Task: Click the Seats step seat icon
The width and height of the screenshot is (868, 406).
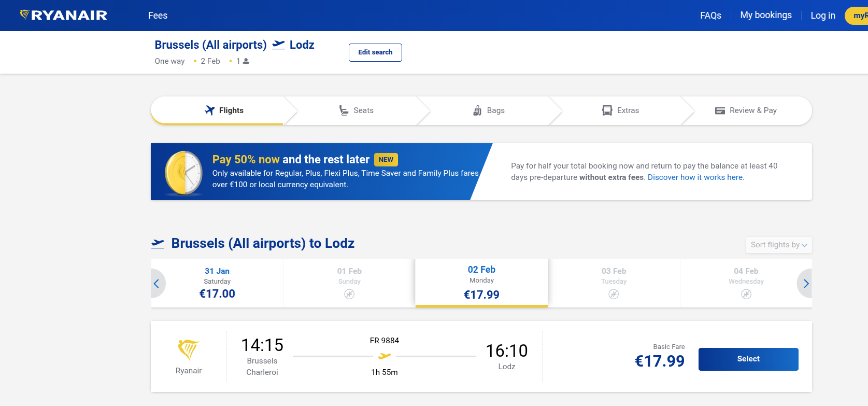Action: pos(344,110)
